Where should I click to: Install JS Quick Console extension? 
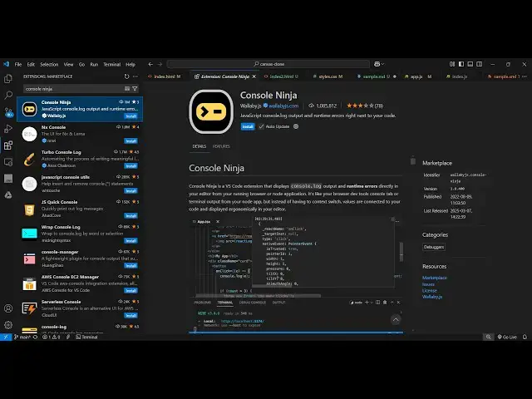tap(131, 216)
